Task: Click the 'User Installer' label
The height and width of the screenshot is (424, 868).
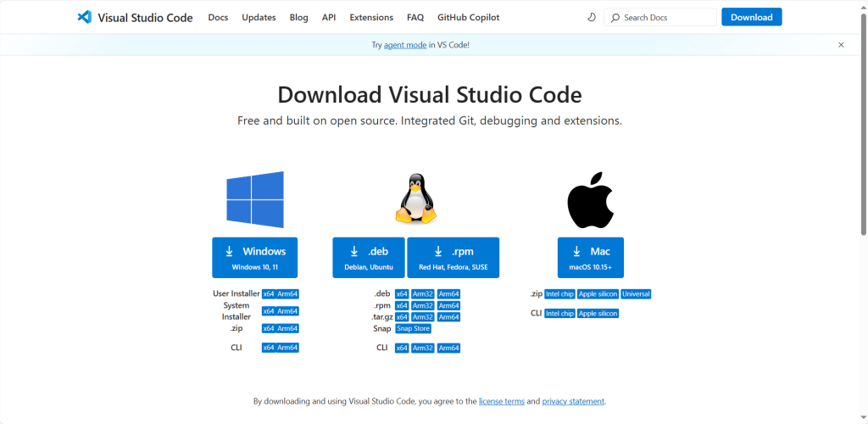Action: tap(236, 294)
